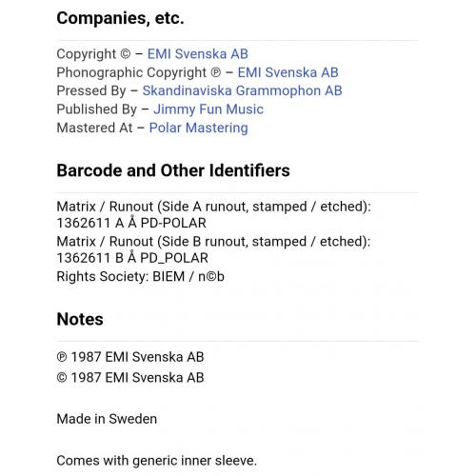Click the ℗ 1987 EMI Svenska AB note

(130, 357)
